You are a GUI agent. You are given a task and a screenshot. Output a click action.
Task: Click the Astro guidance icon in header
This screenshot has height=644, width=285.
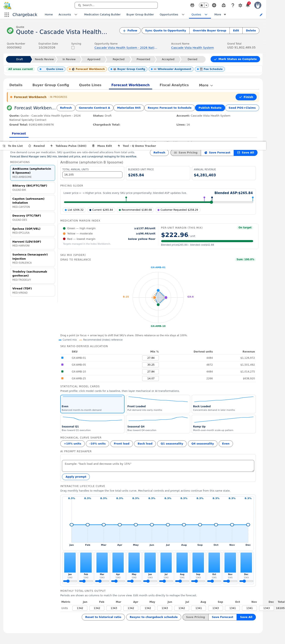point(192,5)
